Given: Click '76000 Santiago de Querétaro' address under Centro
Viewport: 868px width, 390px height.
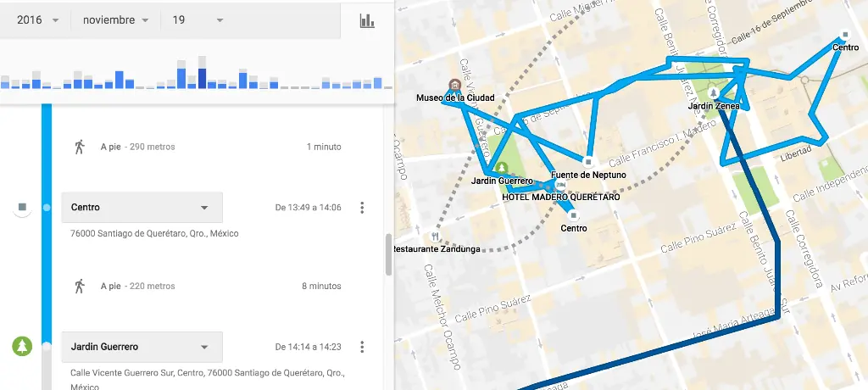Looking at the screenshot, I should pyautogui.click(x=154, y=233).
